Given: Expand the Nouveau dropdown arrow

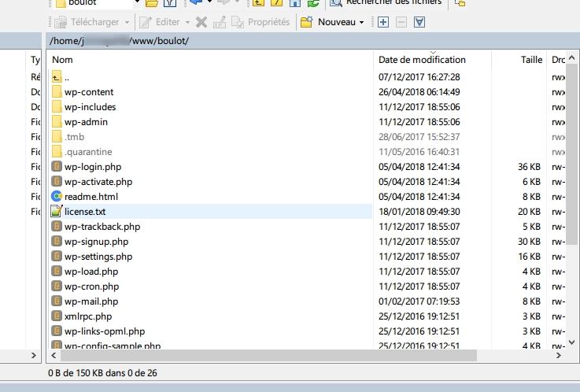Looking at the screenshot, I should tap(361, 22).
